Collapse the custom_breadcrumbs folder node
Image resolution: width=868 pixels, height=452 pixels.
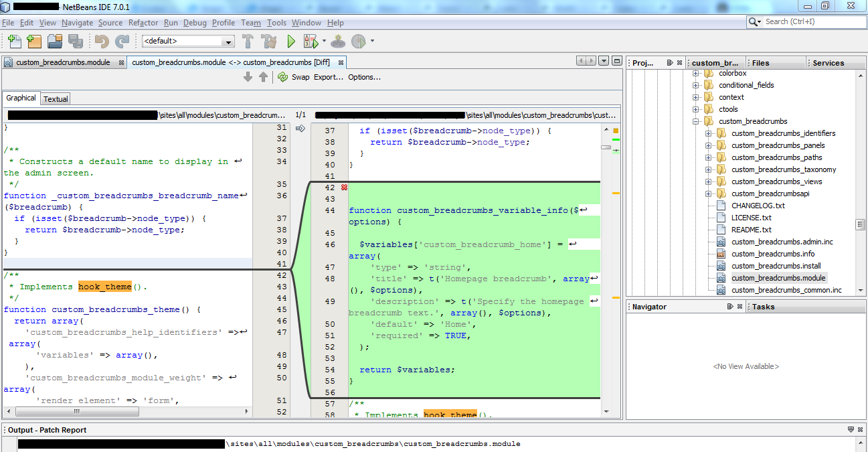(x=697, y=122)
